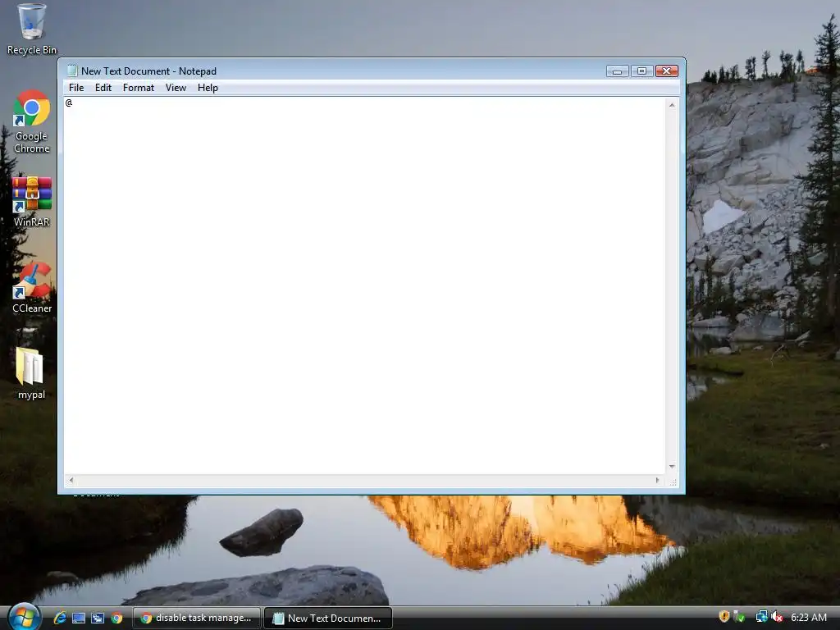The height and width of the screenshot is (630, 840).
Task: Click the vertical scrollbar up arrow
Action: coord(672,105)
